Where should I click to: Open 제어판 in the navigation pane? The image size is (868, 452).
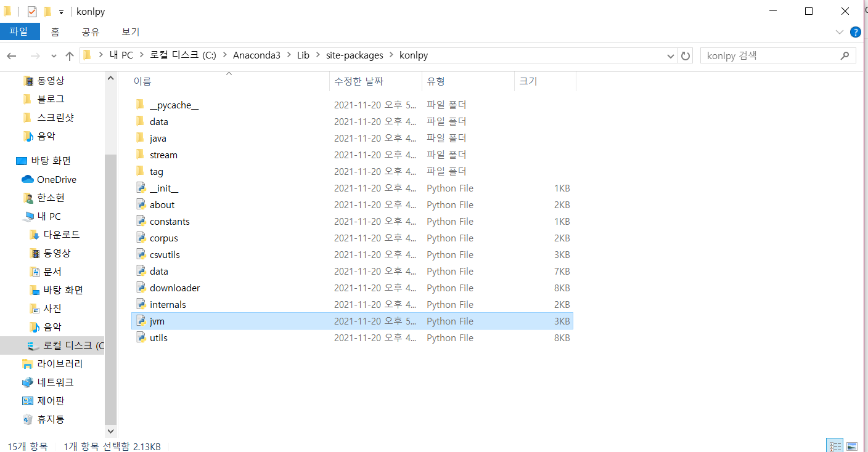click(x=51, y=401)
